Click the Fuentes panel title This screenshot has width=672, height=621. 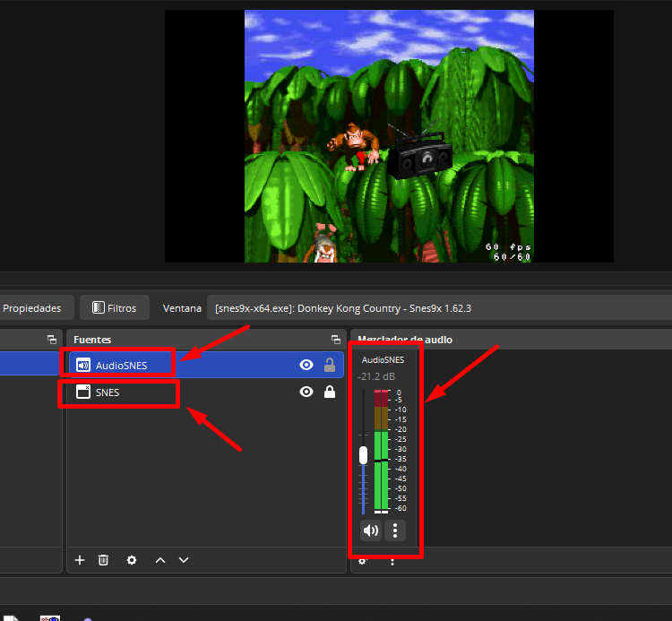coord(92,340)
